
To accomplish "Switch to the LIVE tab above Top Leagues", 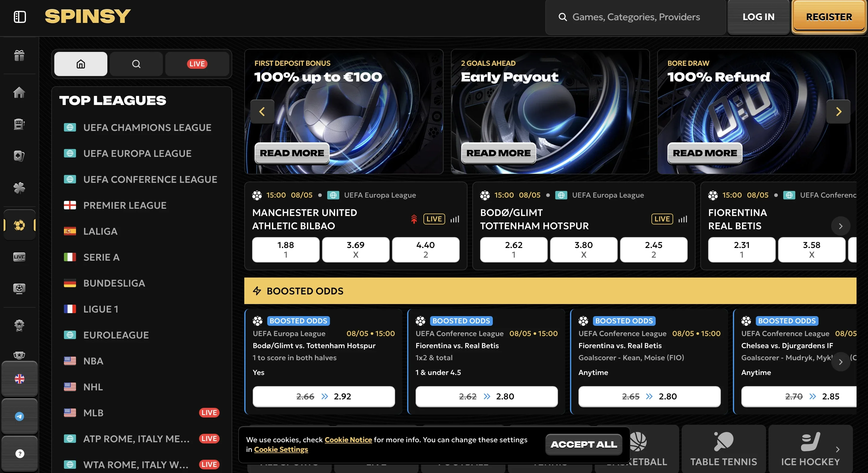I will point(197,64).
